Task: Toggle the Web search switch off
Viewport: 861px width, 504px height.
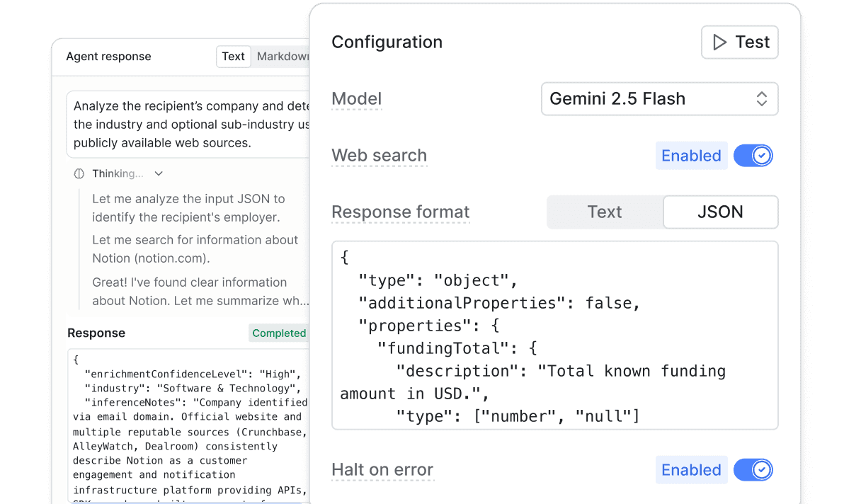Action: click(753, 156)
